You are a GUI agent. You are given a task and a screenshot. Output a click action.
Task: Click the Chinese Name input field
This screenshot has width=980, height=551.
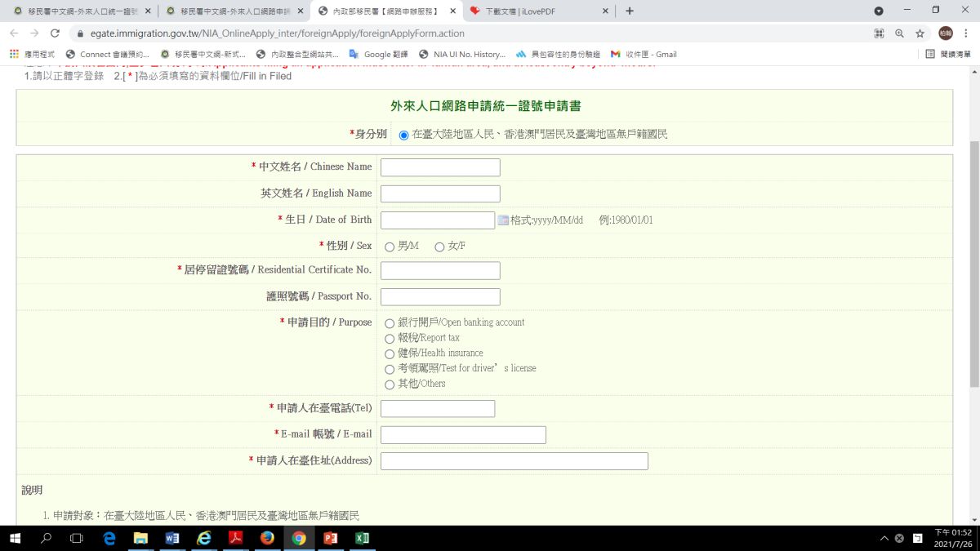[440, 167]
